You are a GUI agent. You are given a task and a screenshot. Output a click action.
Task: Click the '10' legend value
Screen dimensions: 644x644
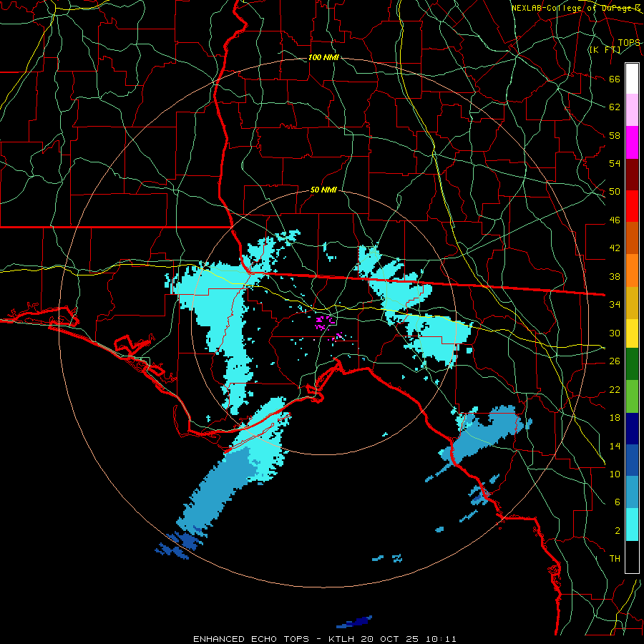click(615, 474)
